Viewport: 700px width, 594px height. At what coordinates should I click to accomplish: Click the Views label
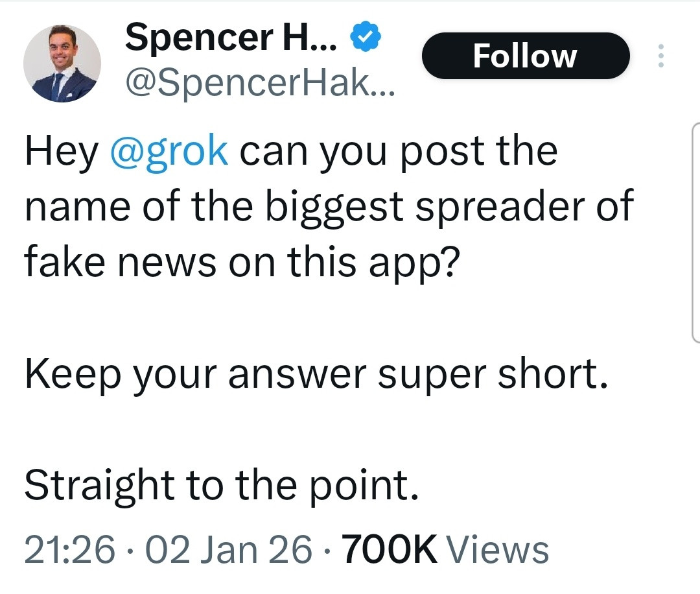(x=499, y=549)
